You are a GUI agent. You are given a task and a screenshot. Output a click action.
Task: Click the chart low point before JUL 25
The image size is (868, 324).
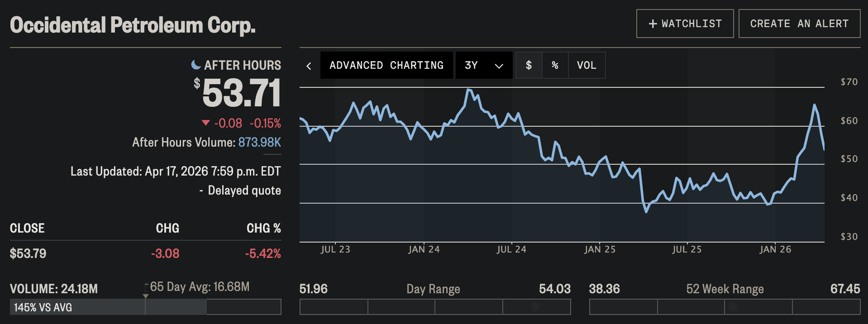[x=646, y=211]
